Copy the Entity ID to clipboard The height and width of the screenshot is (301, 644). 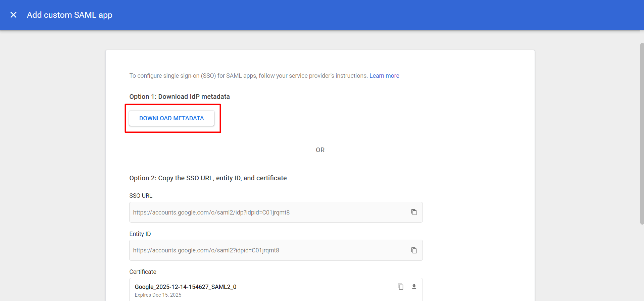click(414, 250)
